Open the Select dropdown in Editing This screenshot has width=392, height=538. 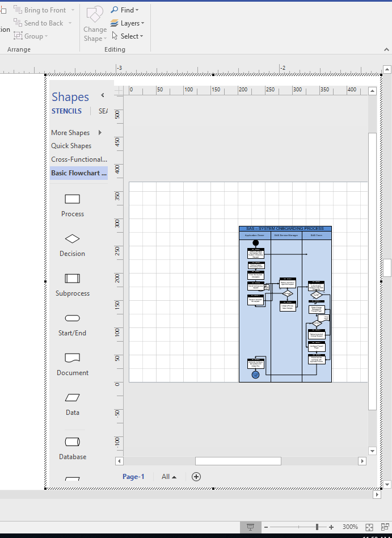141,36
